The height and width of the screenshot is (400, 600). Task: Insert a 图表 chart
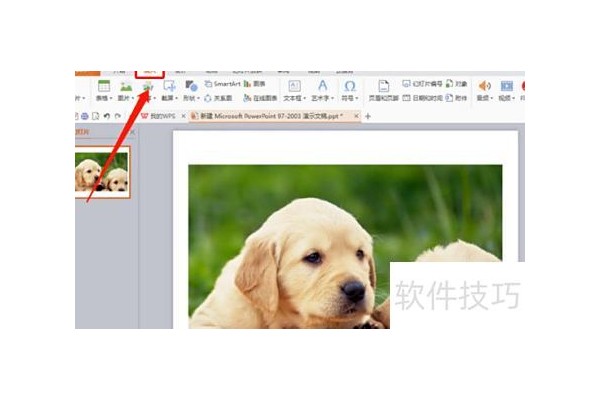(x=254, y=84)
